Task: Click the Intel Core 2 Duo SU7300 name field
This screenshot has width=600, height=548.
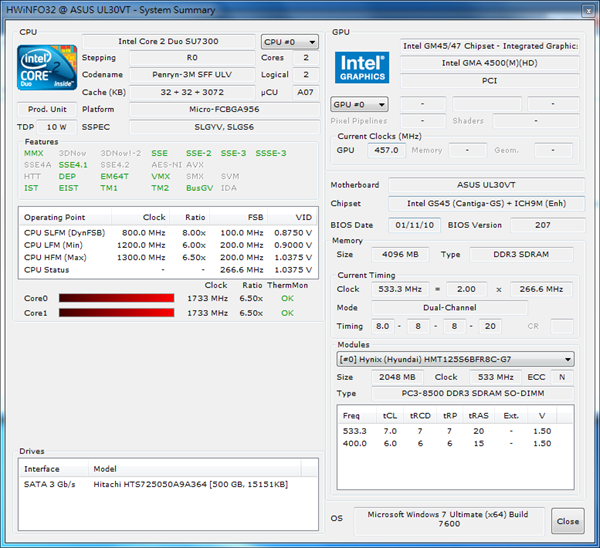Action: pos(190,42)
